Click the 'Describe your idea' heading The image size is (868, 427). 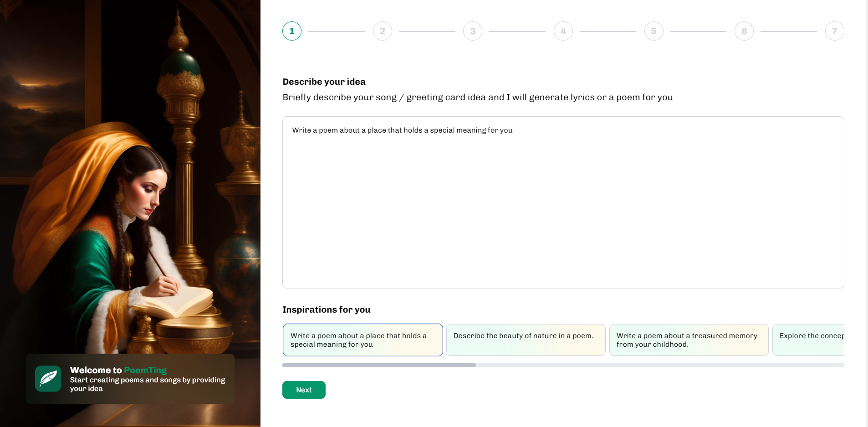coord(324,82)
